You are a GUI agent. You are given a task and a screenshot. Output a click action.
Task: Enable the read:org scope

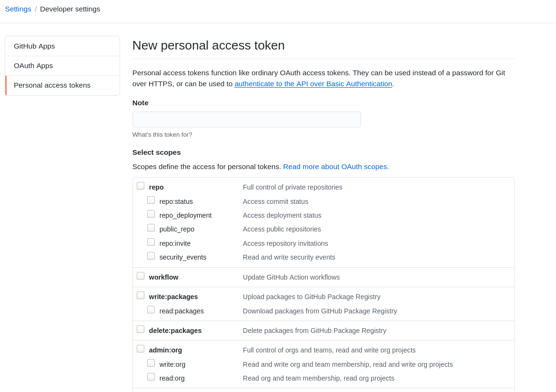151,377
